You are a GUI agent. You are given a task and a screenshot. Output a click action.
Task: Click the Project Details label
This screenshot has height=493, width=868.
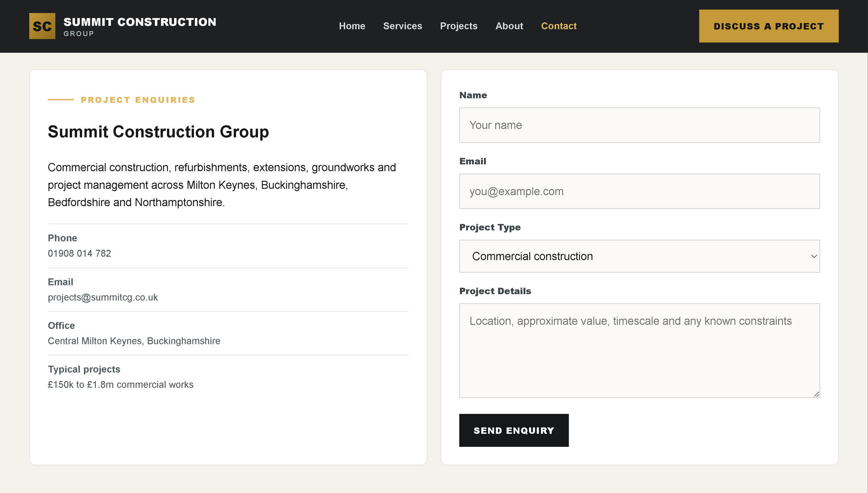[x=495, y=291]
